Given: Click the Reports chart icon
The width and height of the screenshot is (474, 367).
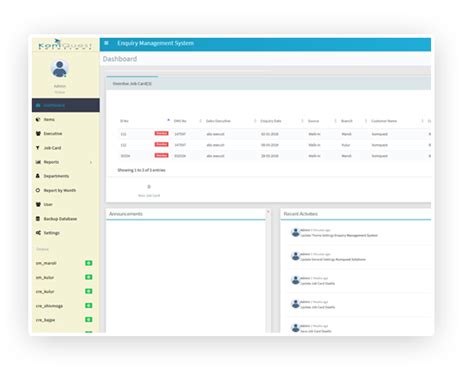Looking at the screenshot, I should coord(38,162).
